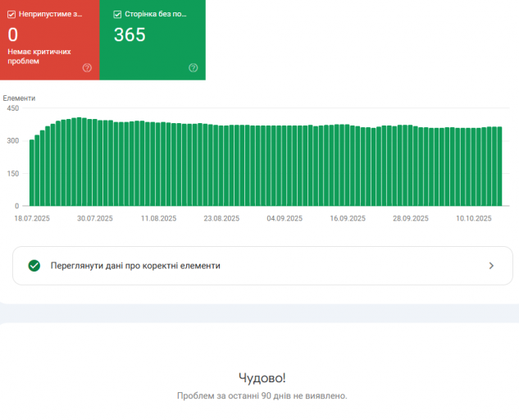
Task: Click help icon on green 365 card
Action: pos(193,68)
